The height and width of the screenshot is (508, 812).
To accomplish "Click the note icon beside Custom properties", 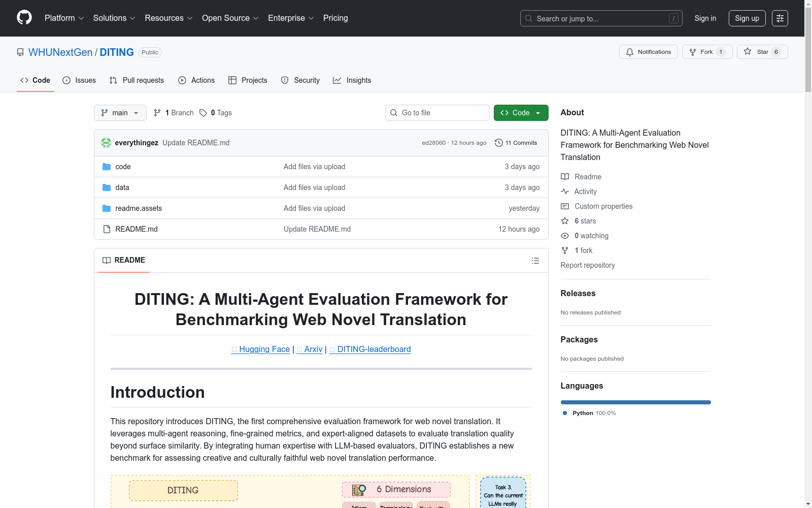I will pyautogui.click(x=565, y=206).
